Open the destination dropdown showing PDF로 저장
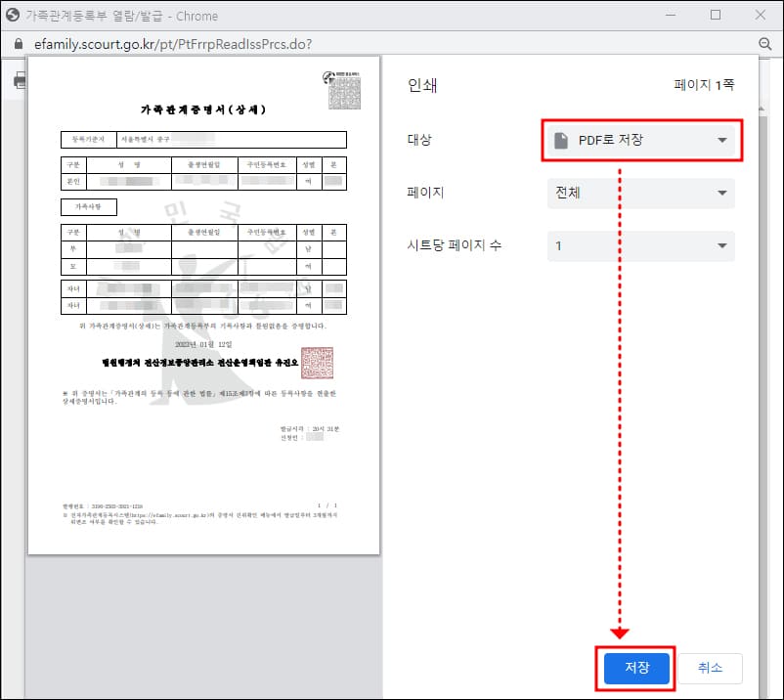The width and height of the screenshot is (784, 700). point(641,140)
